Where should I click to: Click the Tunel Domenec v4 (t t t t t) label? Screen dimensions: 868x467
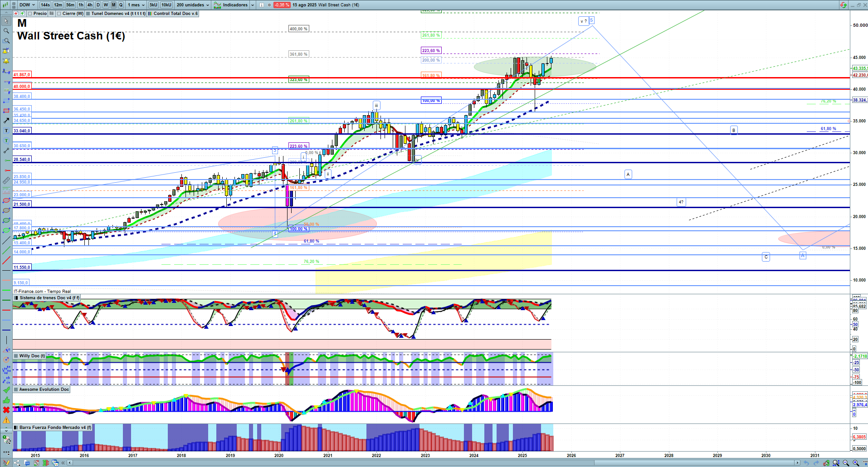click(118, 14)
